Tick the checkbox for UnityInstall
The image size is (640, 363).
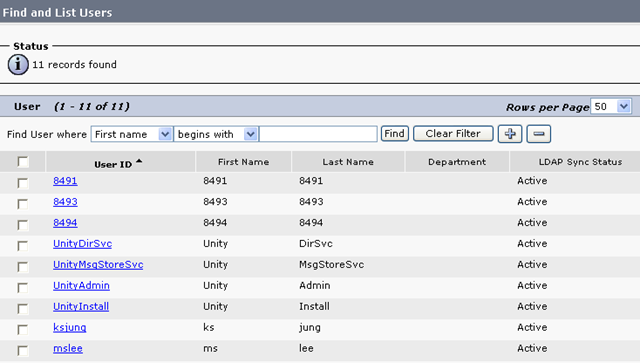[23, 309]
